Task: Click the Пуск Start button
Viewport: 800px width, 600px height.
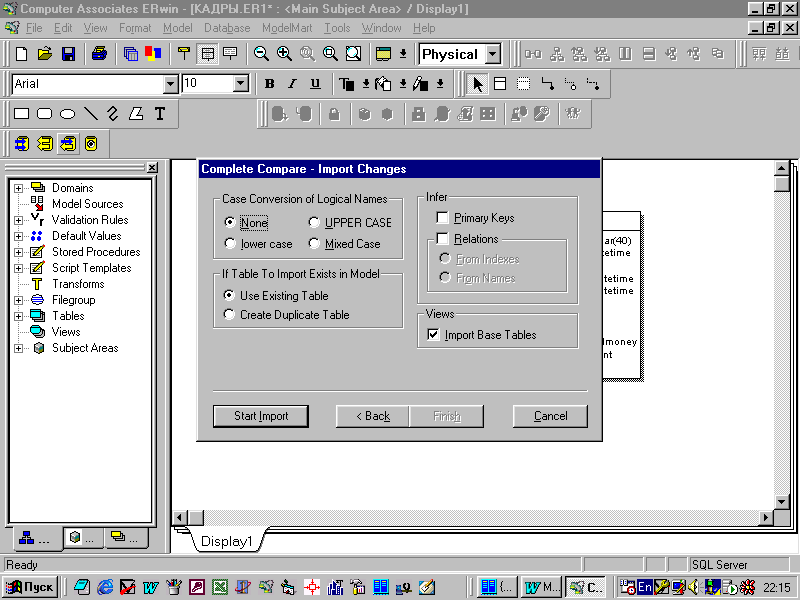Action: pos(31,587)
